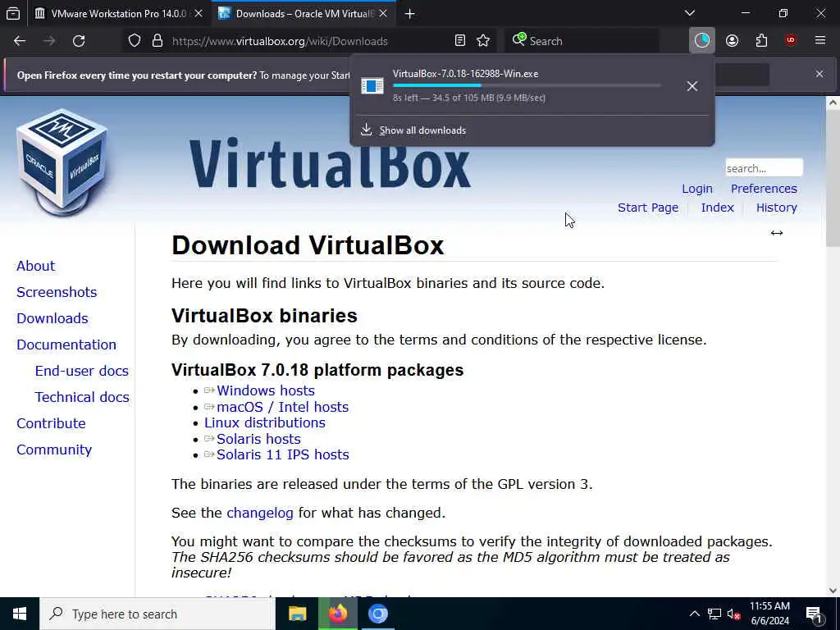Toggle reader view icon
This screenshot has width=840, height=630.
(459, 41)
